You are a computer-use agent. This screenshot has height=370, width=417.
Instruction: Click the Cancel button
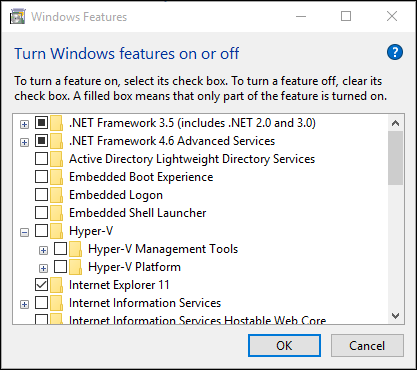click(367, 346)
